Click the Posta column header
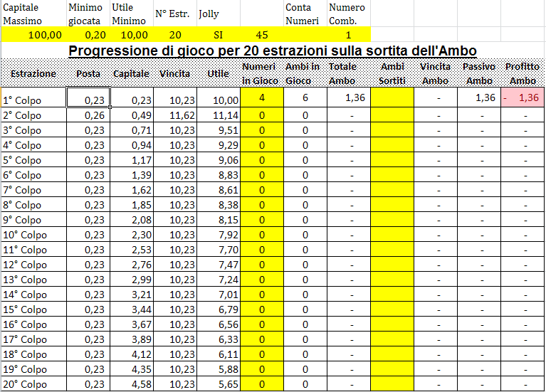Screen dimensions: 546x392 pos(88,73)
